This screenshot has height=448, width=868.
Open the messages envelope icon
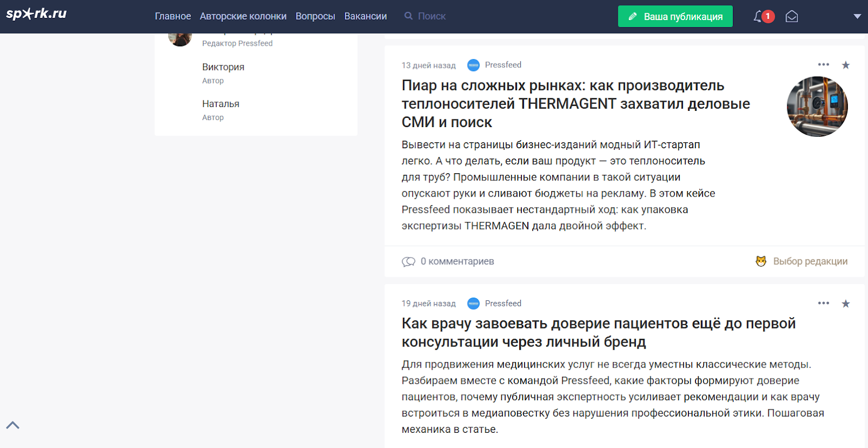[x=792, y=17]
